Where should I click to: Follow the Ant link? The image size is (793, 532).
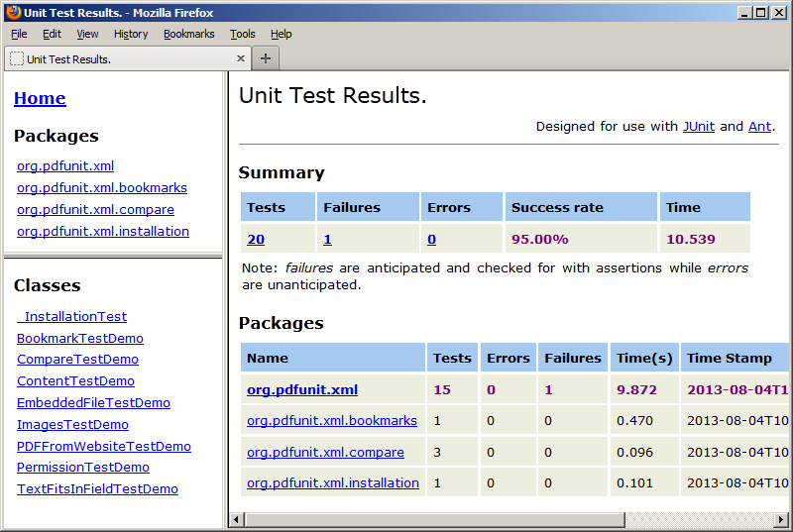(759, 126)
